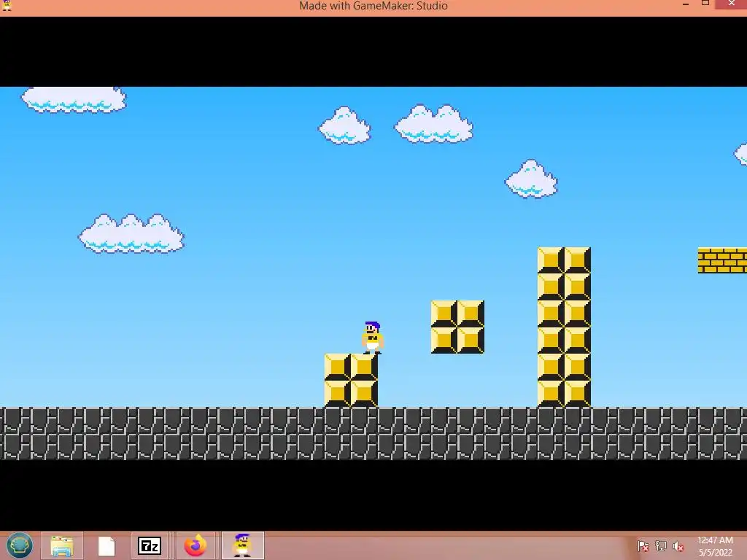This screenshot has height=560, width=747.
Task: Open Action Center flag tray icon
Action: (x=643, y=545)
